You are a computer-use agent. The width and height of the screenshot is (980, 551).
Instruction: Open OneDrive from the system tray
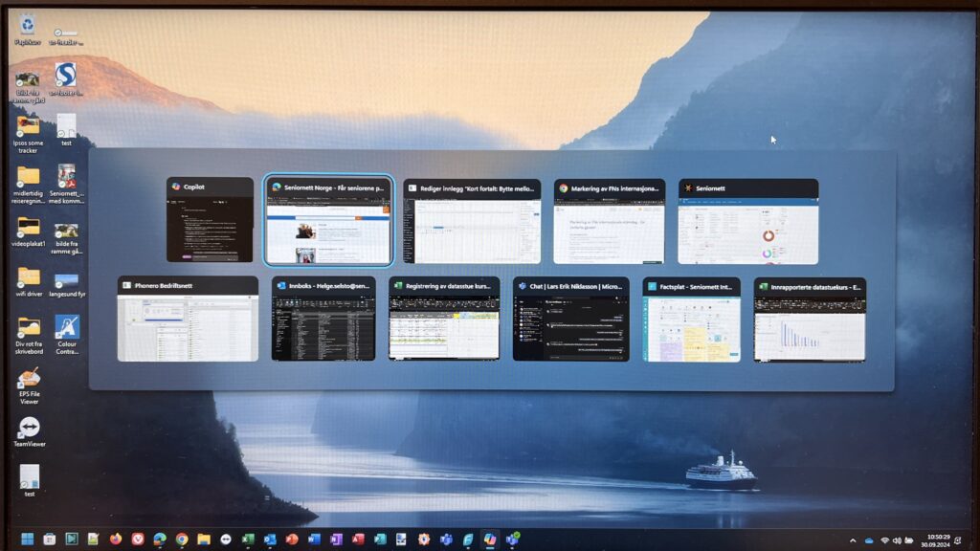(x=869, y=539)
